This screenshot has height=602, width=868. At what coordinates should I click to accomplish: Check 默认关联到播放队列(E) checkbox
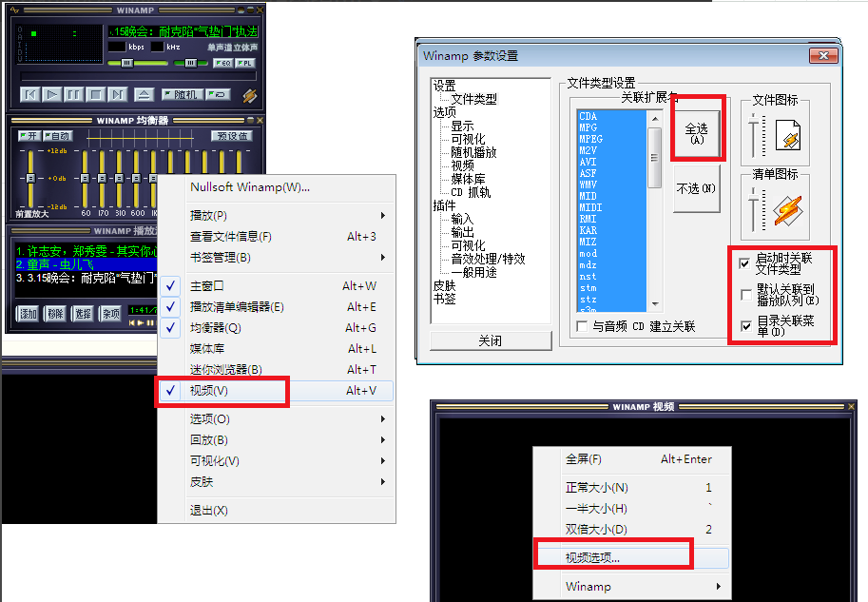tap(746, 295)
